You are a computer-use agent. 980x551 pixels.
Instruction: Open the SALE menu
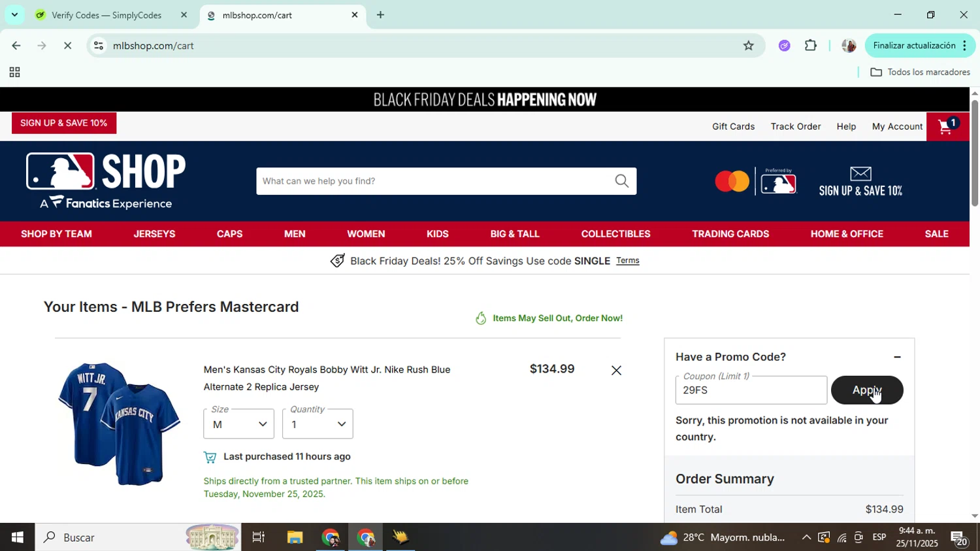[936, 234]
